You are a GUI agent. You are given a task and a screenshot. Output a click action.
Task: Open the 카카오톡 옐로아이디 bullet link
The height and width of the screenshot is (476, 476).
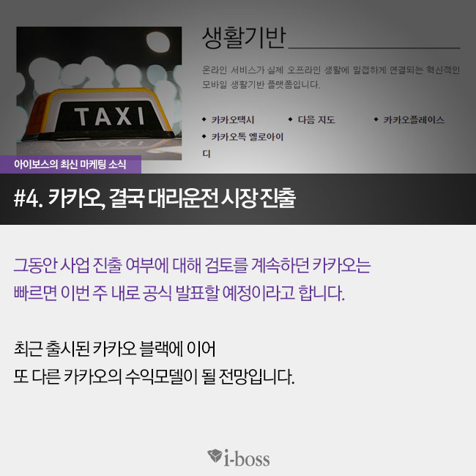coord(243,145)
